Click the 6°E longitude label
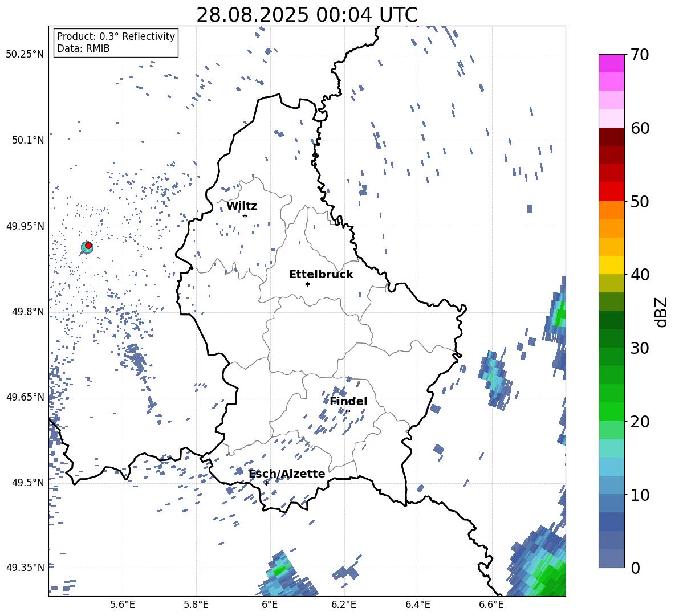This screenshot has height=616, width=675. point(270,605)
